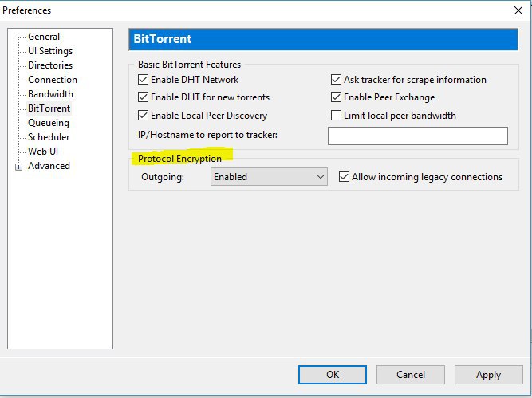The height and width of the screenshot is (398, 532).
Task: Open the Outgoing encryption dropdown
Action: coord(269,177)
